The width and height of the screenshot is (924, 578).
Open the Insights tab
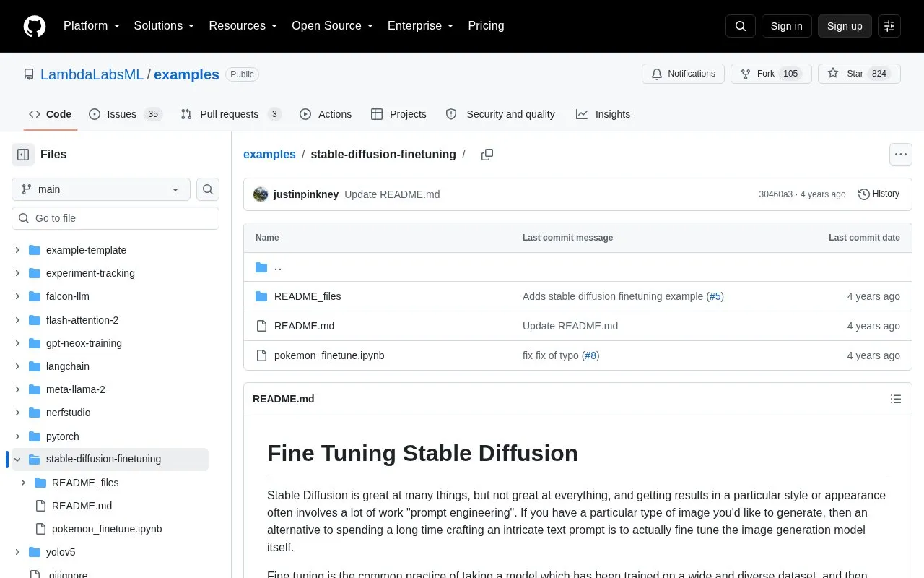tap(603, 114)
